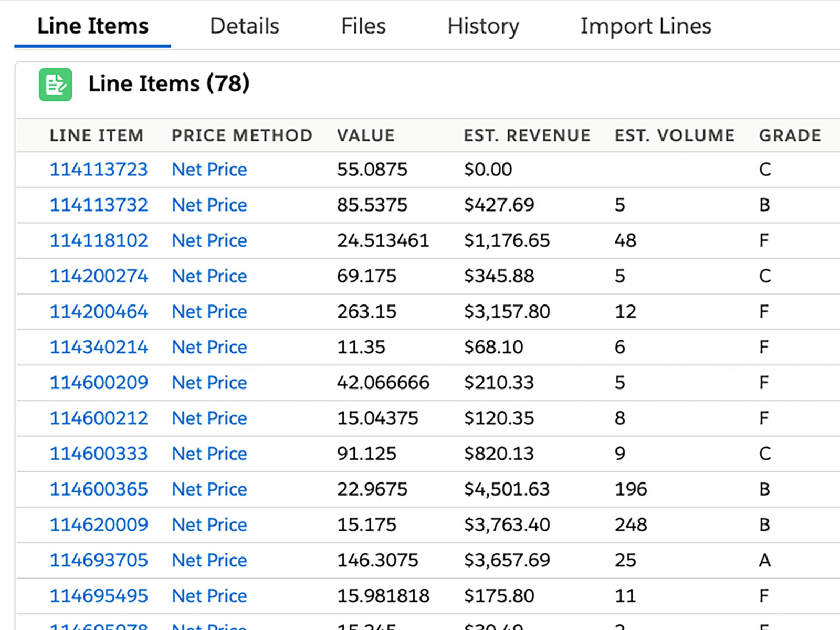Select value cell 69.175
The height and width of the screenshot is (630, 840).
(367, 276)
